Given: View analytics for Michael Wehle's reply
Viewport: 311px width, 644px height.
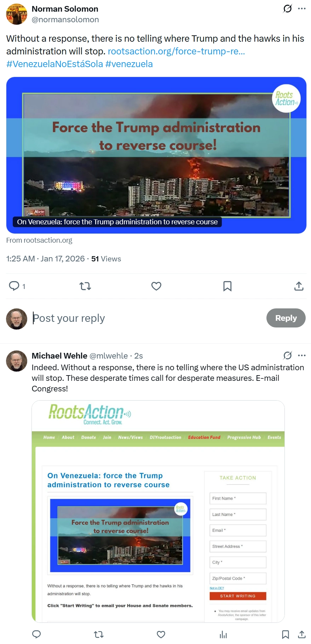Looking at the screenshot, I should pos(223,634).
